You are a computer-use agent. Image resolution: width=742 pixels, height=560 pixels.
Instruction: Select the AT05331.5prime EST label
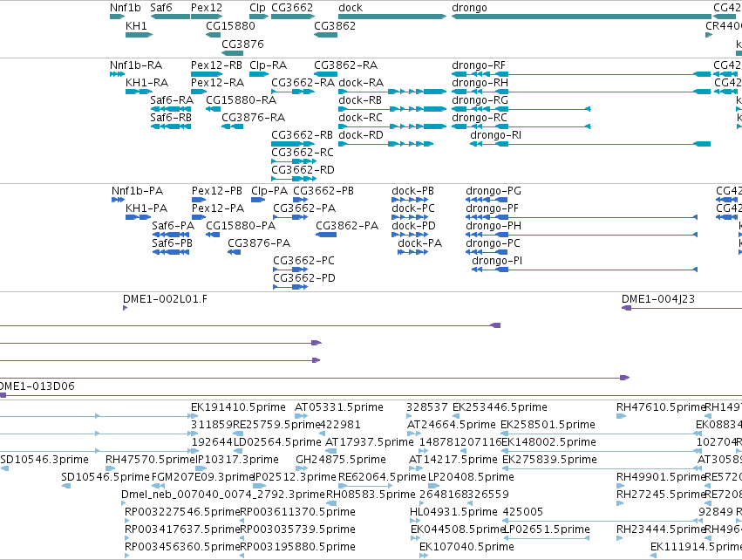click(x=339, y=407)
